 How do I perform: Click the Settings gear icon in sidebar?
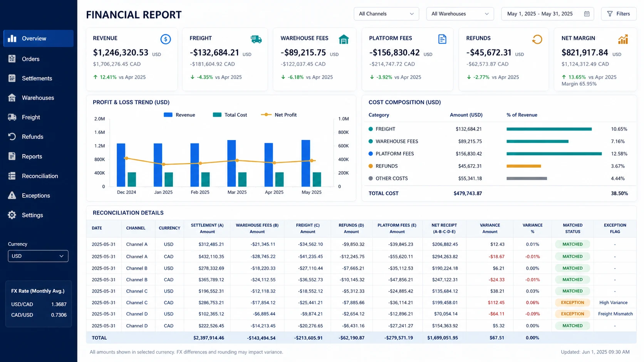click(12, 215)
